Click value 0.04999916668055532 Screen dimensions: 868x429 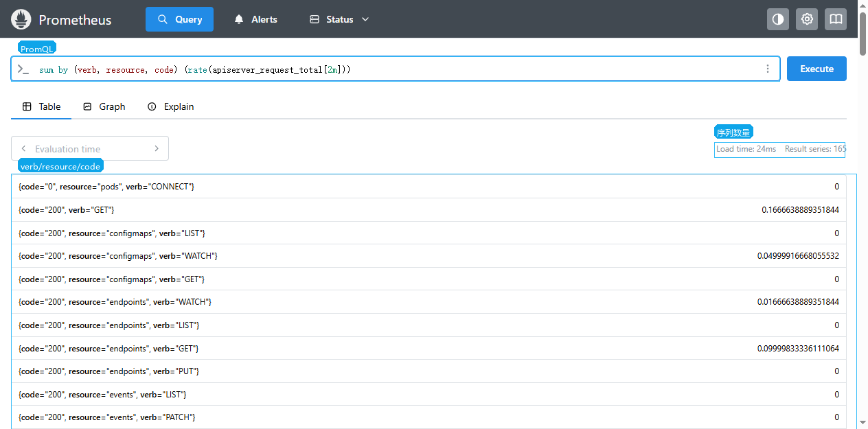point(798,255)
